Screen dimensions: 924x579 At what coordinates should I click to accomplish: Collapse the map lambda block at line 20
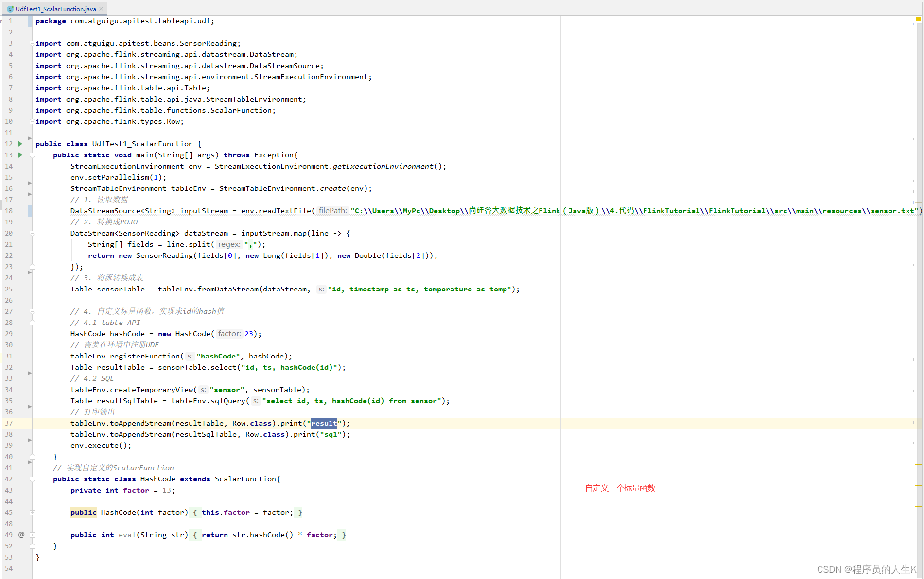click(x=32, y=233)
